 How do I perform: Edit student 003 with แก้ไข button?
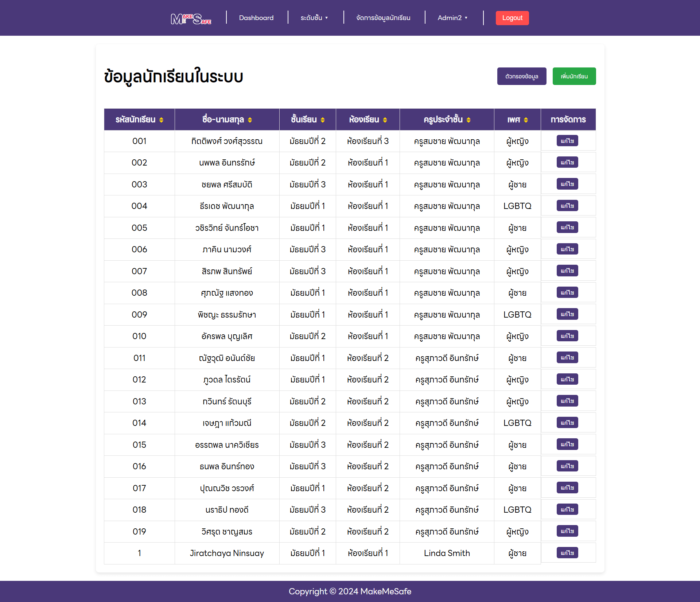[567, 184]
